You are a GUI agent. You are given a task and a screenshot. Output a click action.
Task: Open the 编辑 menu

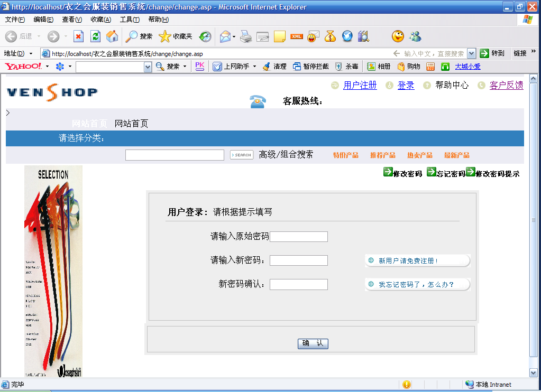point(43,20)
